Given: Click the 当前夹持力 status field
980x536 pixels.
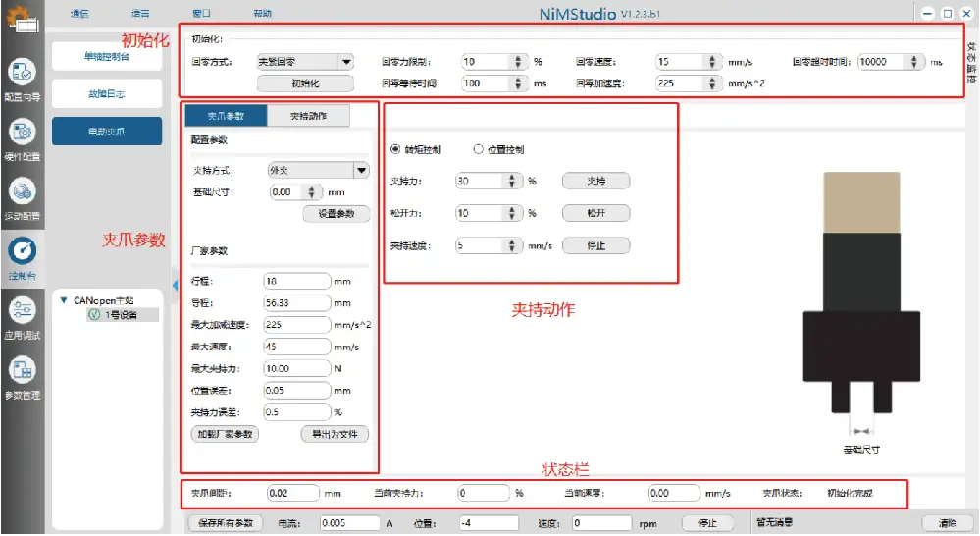Looking at the screenshot, I should coord(484,493).
